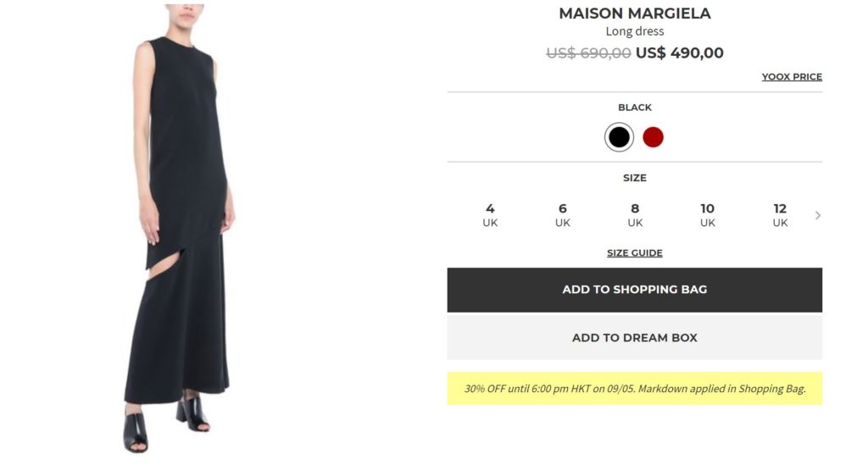The height and width of the screenshot is (470, 868).
Task: Open the Size Guide link
Action: (634, 252)
